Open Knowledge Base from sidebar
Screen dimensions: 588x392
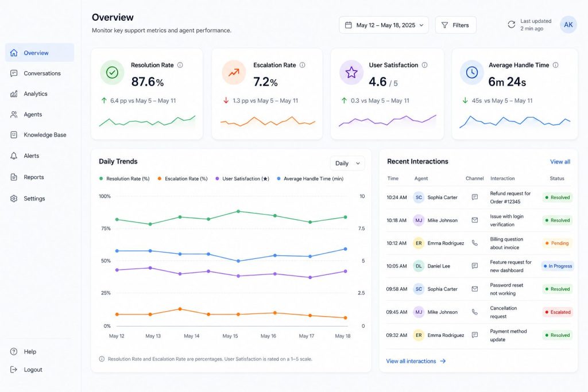pyautogui.click(x=40, y=135)
